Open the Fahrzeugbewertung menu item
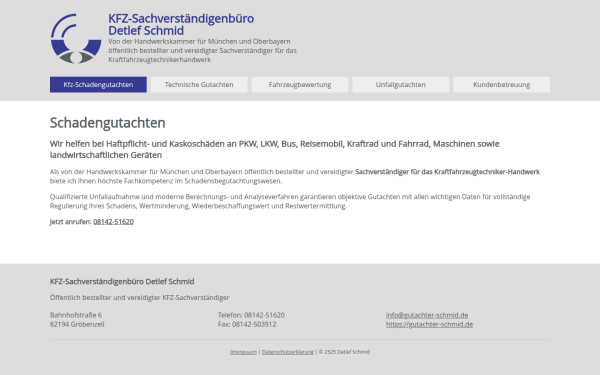Screen dimensions: 600x375 coord(300,85)
